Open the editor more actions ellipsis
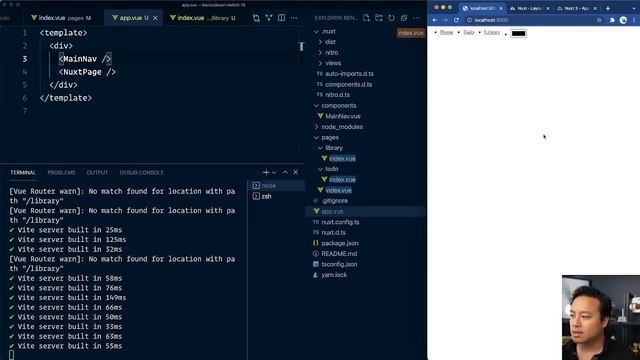Viewport: 640px width, 360px height. pyautogui.click(x=294, y=18)
